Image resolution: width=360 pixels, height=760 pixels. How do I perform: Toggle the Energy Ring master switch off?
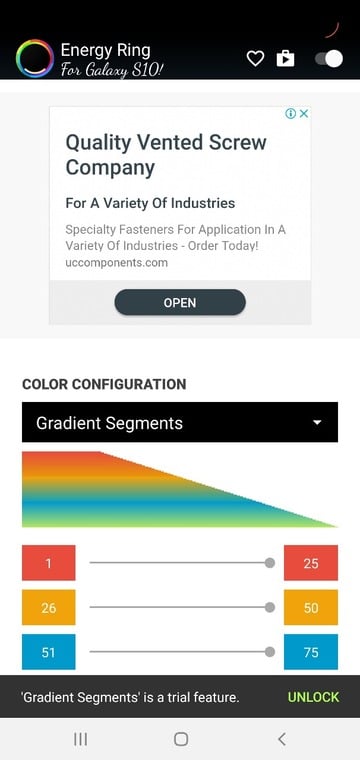pyautogui.click(x=329, y=59)
